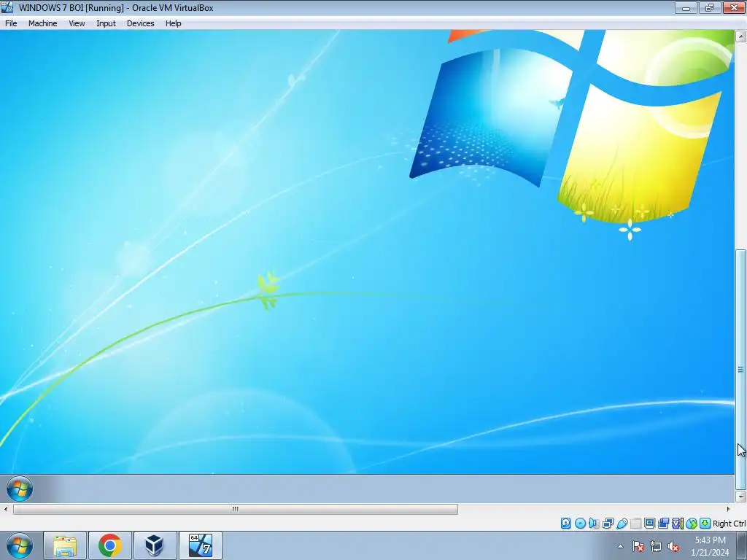The image size is (747, 560).
Task: Click the muted volume tray icon
Action: coord(673,546)
